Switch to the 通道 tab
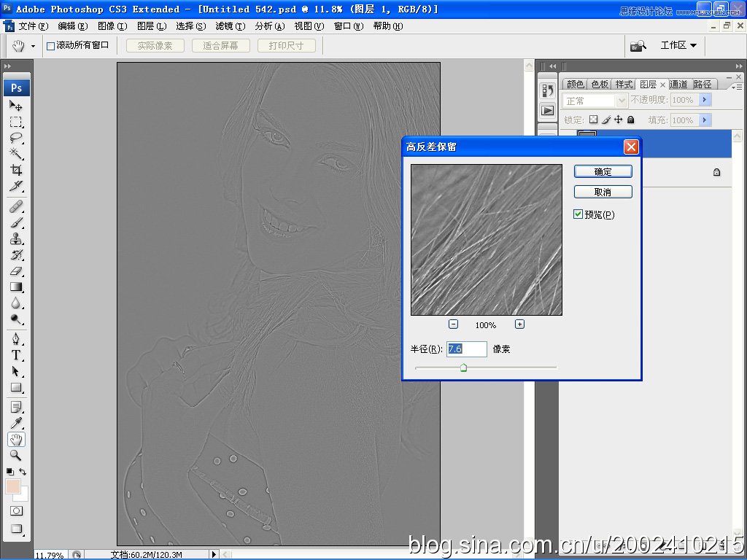This screenshot has height=560, width=747. [678, 85]
